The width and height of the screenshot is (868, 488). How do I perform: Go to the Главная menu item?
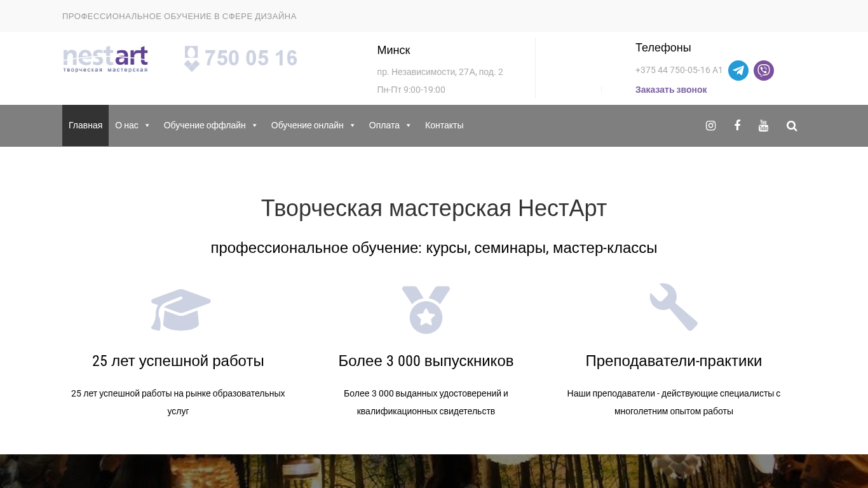tap(85, 126)
